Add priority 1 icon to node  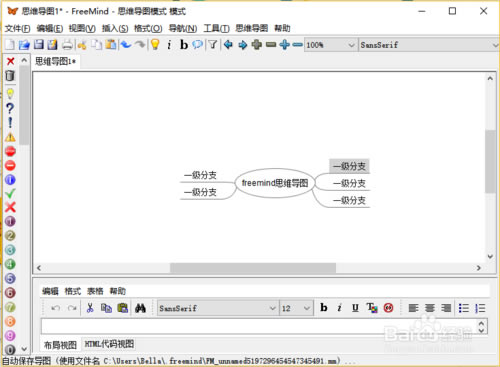[10, 221]
